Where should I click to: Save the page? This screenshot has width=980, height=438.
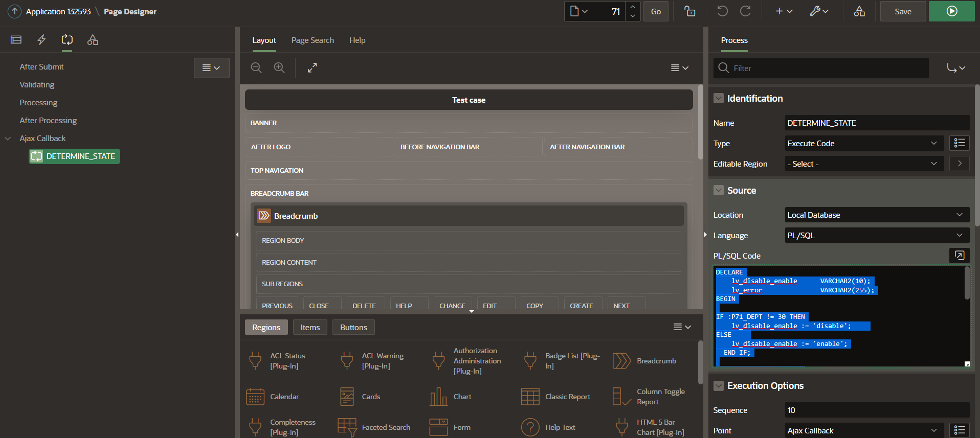point(903,11)
